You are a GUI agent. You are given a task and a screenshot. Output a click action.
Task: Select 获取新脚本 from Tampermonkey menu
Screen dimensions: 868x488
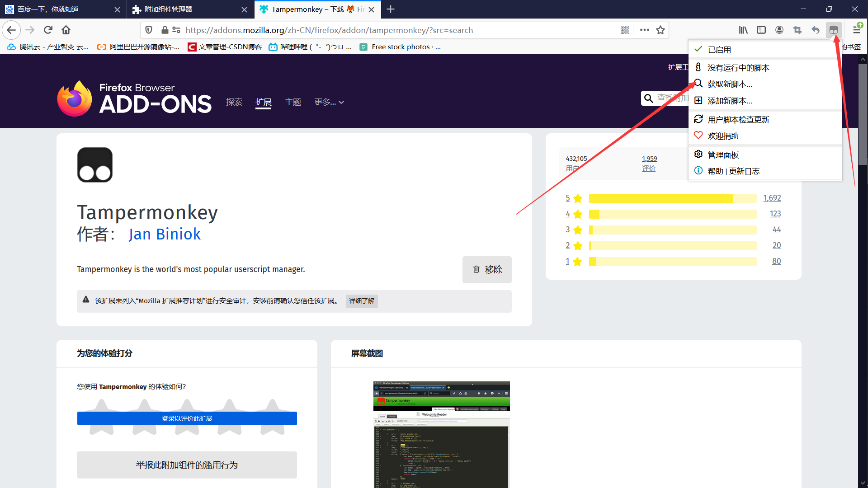[x=730, y=84]
